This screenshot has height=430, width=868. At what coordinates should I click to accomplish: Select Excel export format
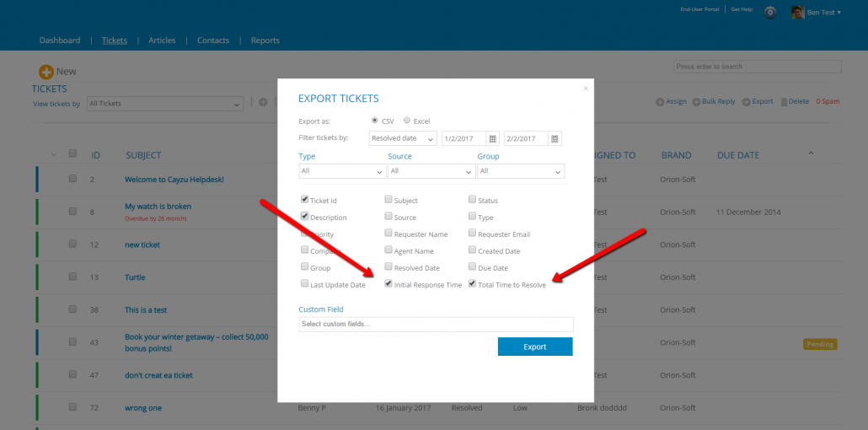(x=407, y=121)
